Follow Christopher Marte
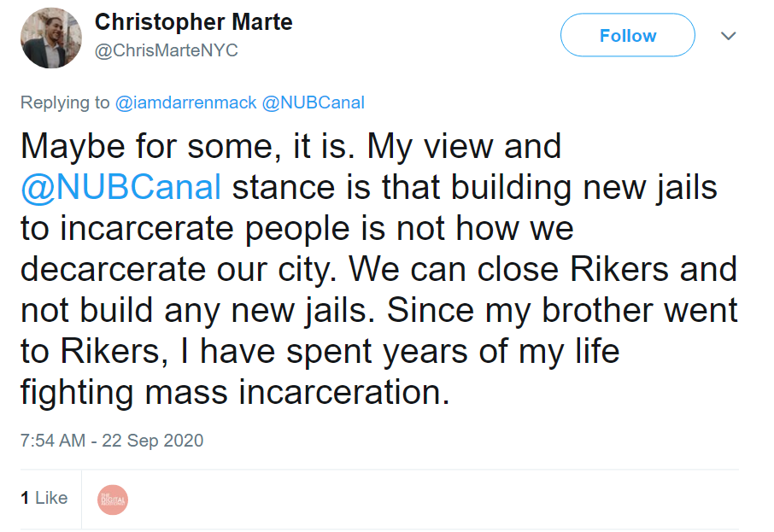Viewport: 774px width, 532px height. [x=627, y=36]
